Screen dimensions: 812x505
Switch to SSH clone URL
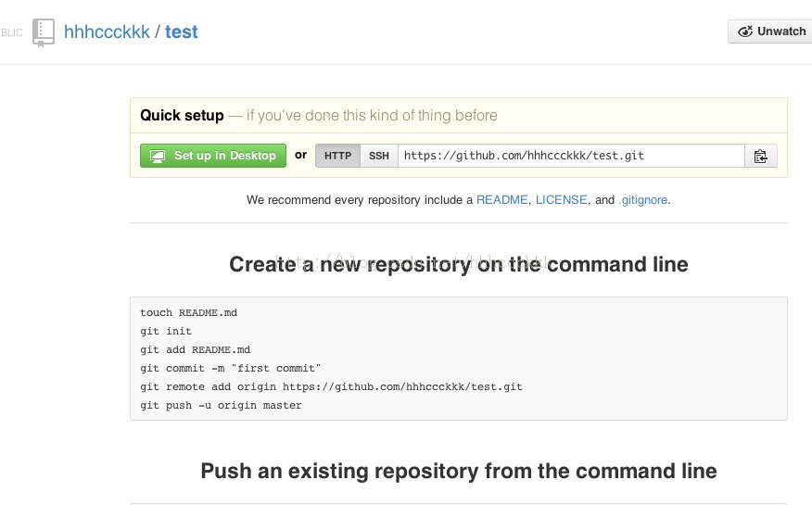(378, 156)
